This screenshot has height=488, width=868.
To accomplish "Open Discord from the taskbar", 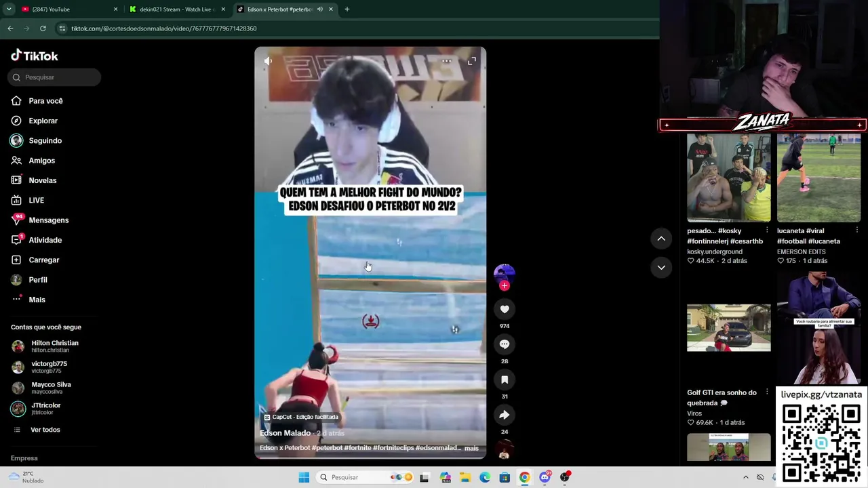I will (545, 477).
